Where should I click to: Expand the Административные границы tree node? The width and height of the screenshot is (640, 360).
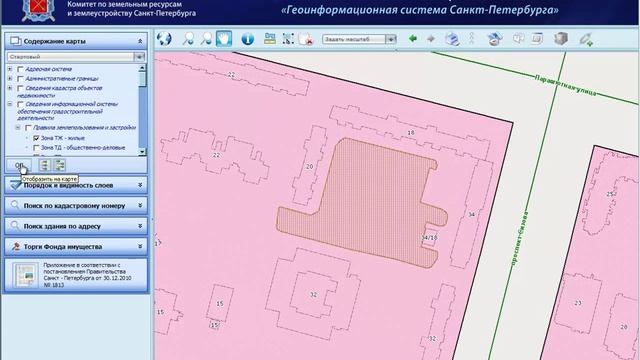pos(10,78)
